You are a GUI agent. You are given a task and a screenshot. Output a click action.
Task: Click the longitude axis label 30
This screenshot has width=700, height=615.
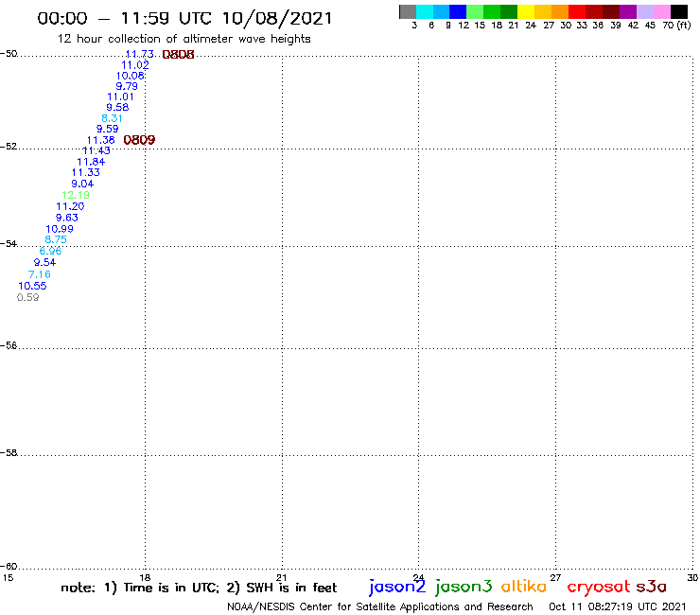(692, 577)
